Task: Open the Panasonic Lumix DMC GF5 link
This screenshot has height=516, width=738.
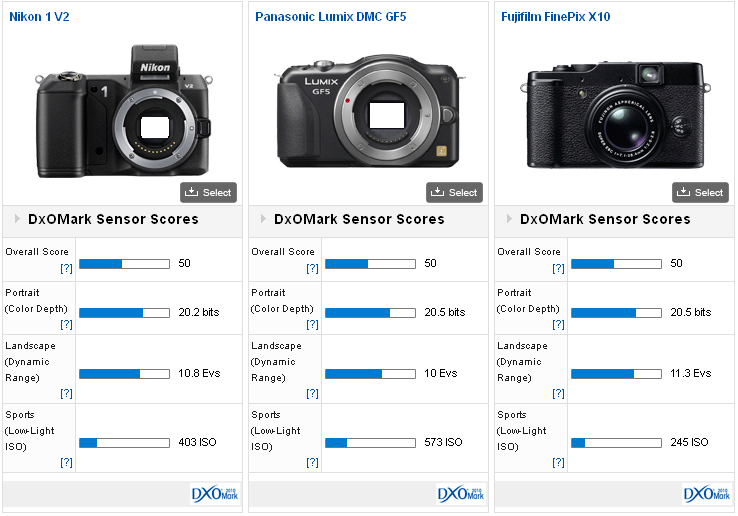Action: pos(330,17)
